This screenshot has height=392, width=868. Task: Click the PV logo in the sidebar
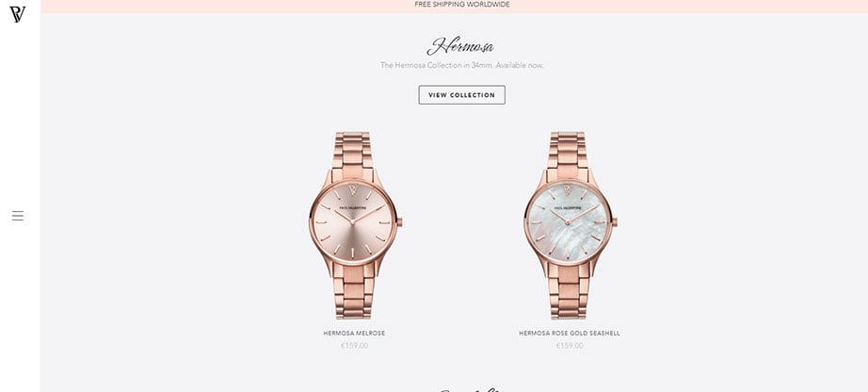coord(17,14)
